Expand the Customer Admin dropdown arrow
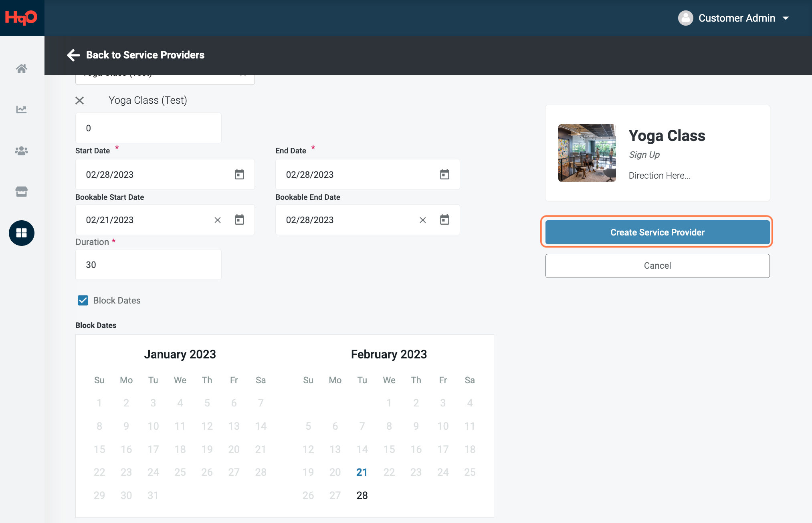Screen dimensions: 812x523 tap(786, 18)
